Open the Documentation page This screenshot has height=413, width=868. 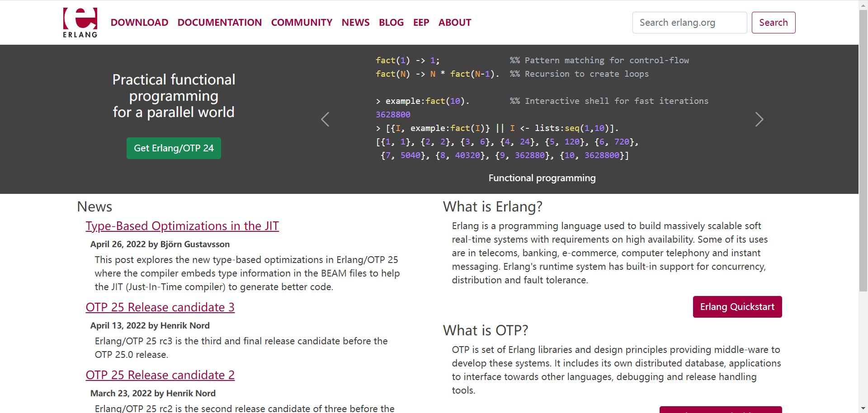tap(219, 23)
